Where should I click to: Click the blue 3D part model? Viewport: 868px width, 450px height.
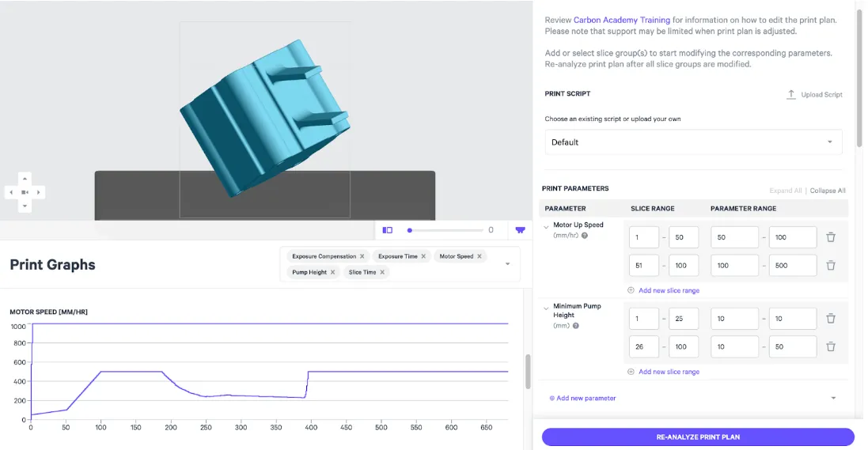click(x=265, y=118)
